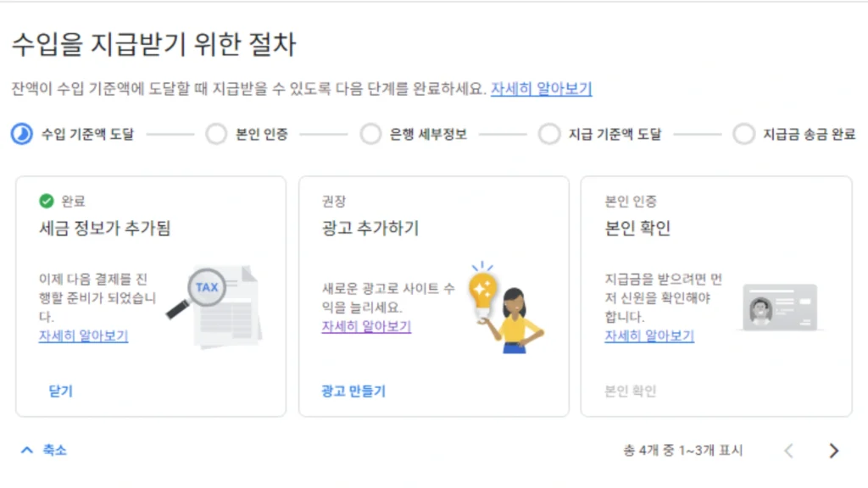This screenshot has height=488, width=868.
Task: Click the blue half-filled 수입 기준액 도달 progress icon
Action: [x=20, y=134]
